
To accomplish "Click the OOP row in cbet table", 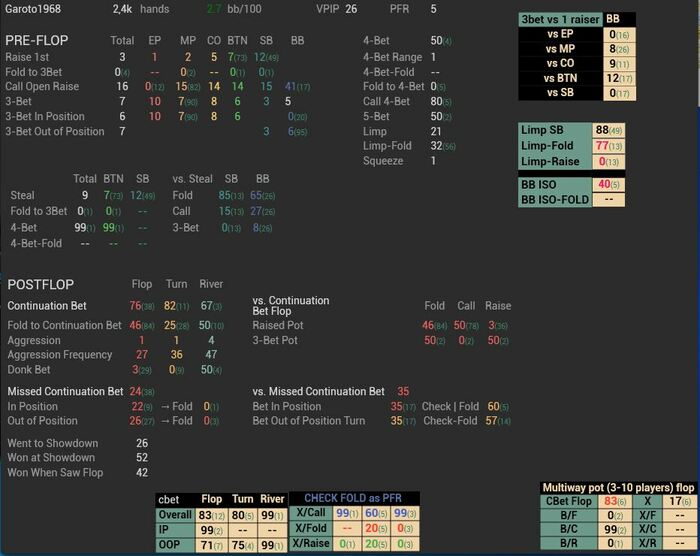I will [221, 545].
